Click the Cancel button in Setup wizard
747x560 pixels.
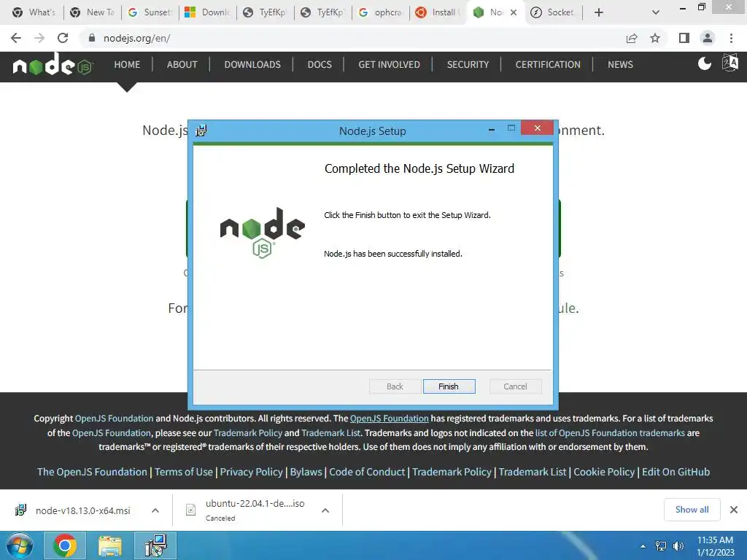515,386
